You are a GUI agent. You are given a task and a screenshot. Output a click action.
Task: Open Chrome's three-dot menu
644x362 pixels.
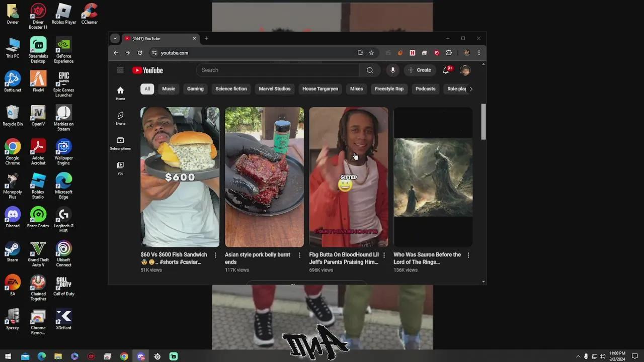[x=479, y=53]
